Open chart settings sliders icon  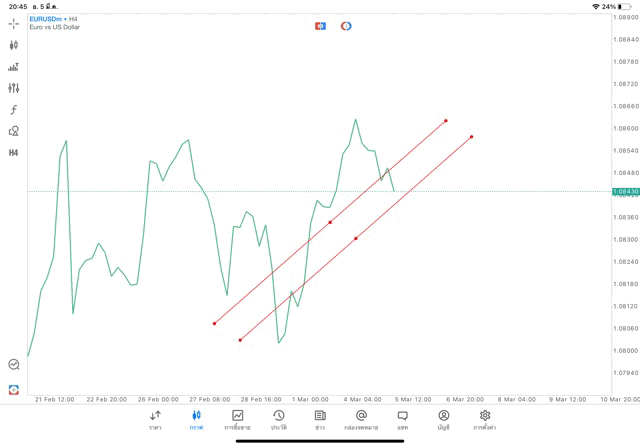point(14,88)
